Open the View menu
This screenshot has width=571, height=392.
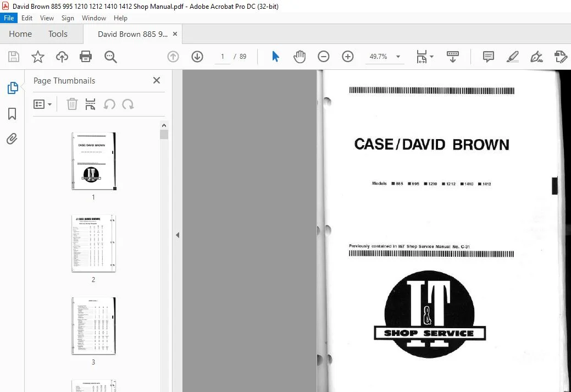(47, 18)
